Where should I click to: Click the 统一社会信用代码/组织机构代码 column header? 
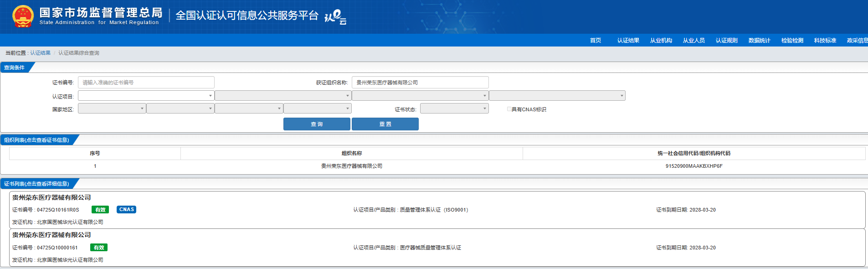point(694,153)
